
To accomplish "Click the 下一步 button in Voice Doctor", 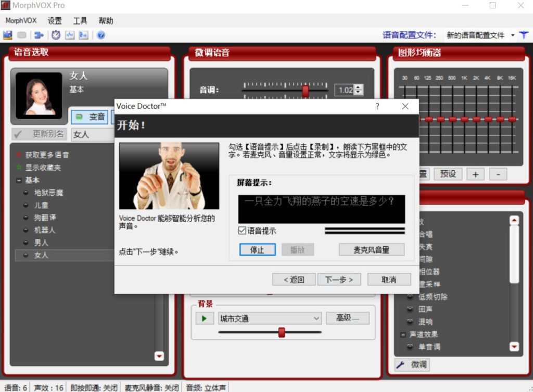I will 339,279.
